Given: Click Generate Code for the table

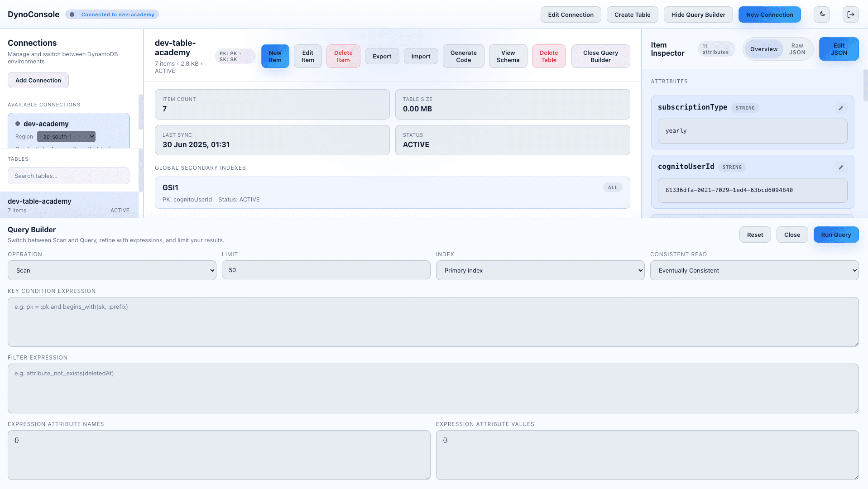Looking at the screenshot, I should point(463,56).
